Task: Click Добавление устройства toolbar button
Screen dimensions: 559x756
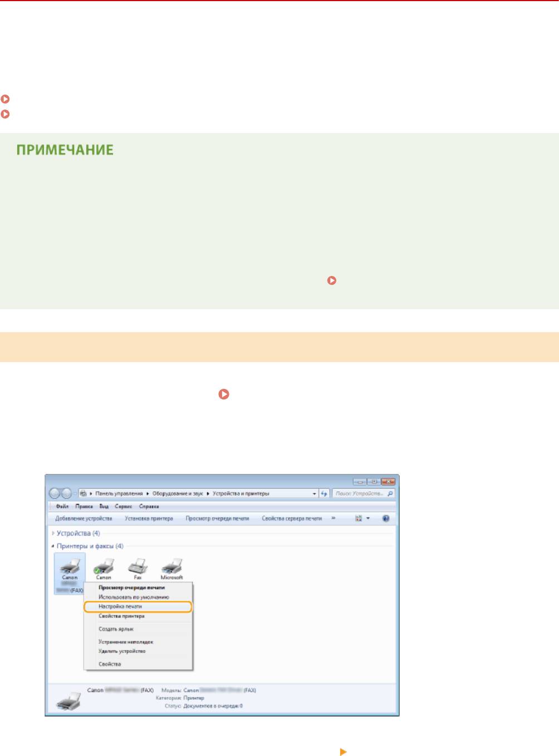Action: click(84, 518)
